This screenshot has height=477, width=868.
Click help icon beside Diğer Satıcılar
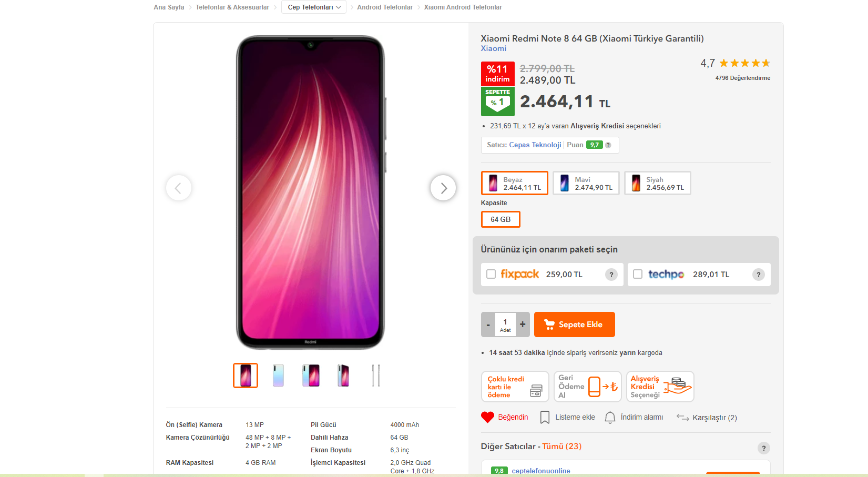[763, 448]
